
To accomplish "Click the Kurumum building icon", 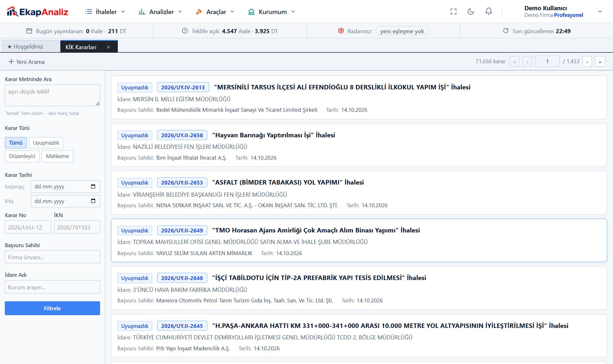I will pos(252,12).
